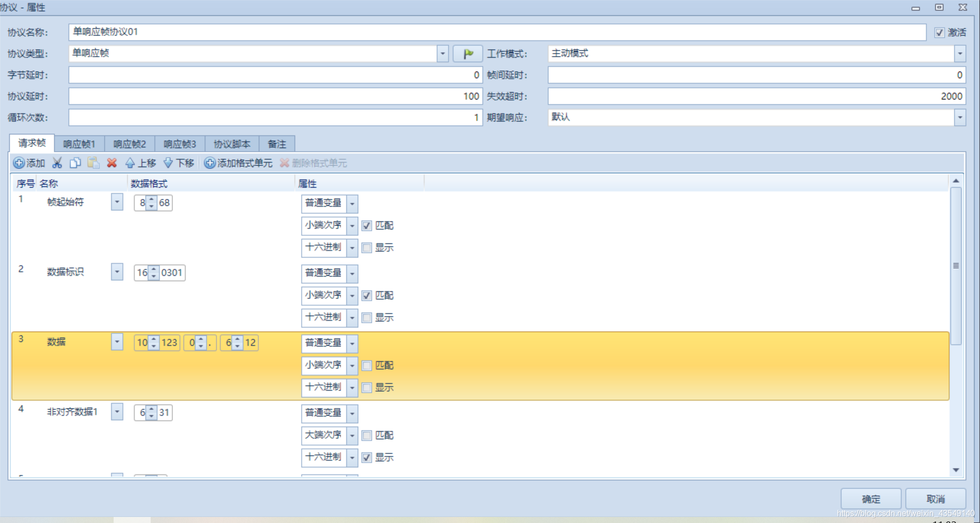This screenshot has width=980, height=523.
Task: Open 十六进制 dropdown in row 1
Action: [352, 248]
